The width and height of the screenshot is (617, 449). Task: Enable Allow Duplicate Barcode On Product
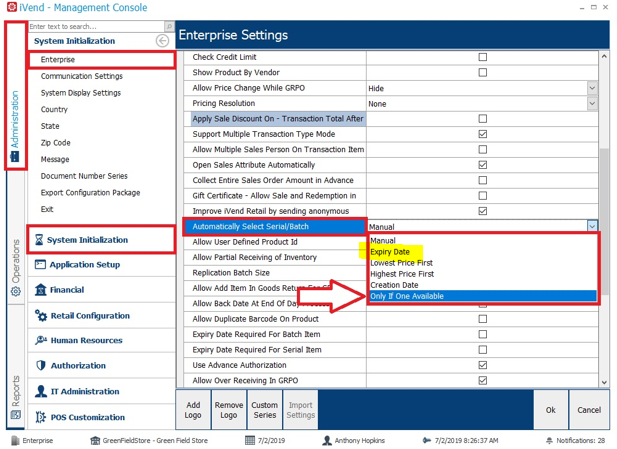pos(482,319)
